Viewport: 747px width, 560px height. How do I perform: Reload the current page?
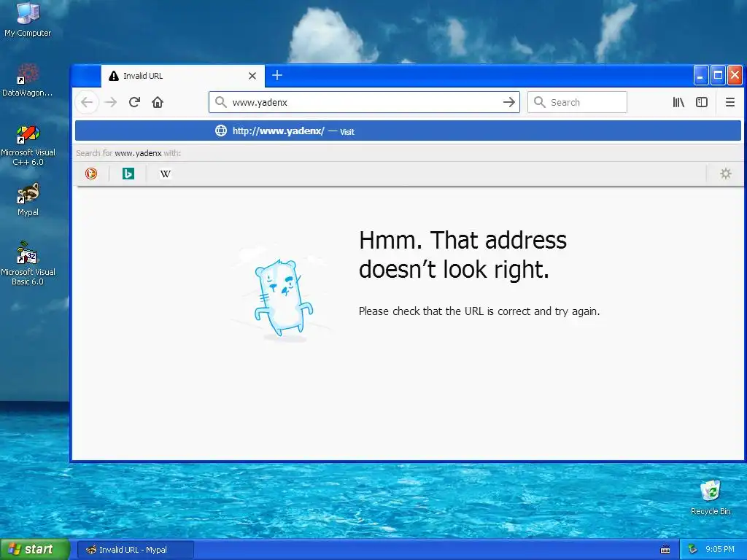134,102
